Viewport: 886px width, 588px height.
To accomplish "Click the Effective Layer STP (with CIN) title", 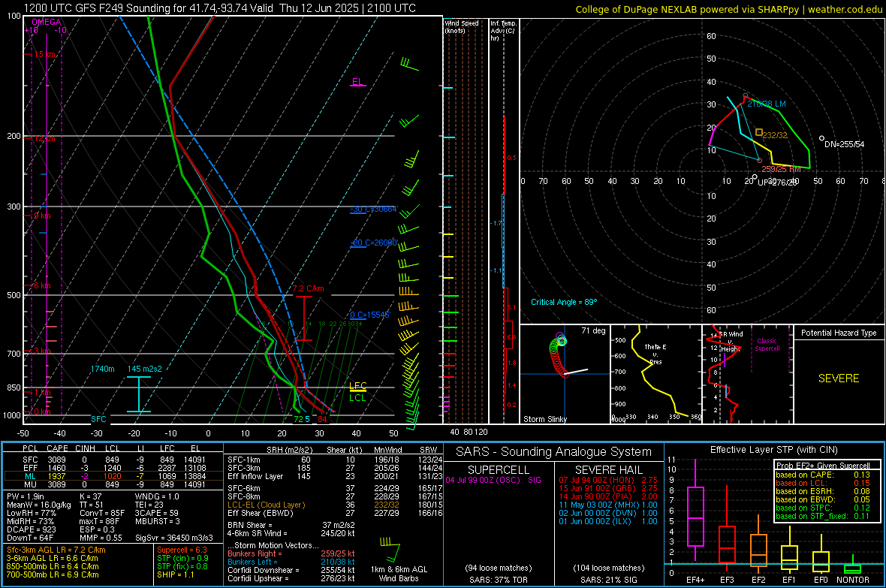I will tap(773, 450).
